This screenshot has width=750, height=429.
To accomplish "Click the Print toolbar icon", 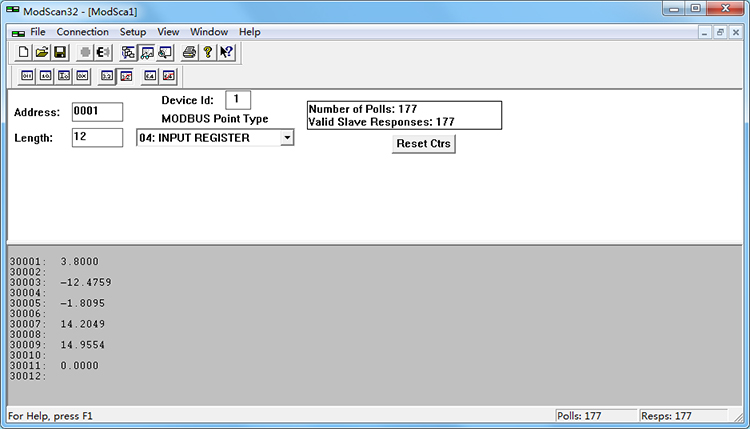I will pos(189,52).
